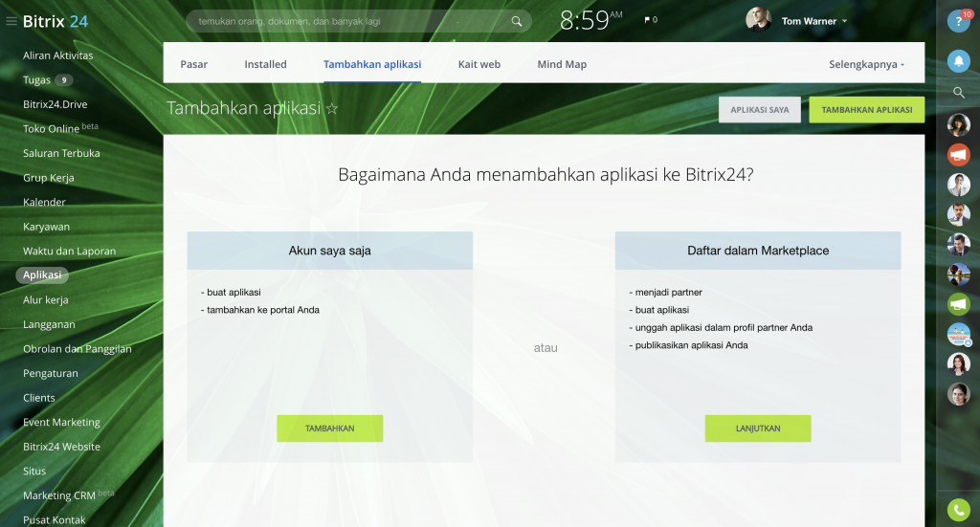Image resolution: width=980 pixels, height=527 pixels.
Task: Open Tugas in the left sidebar
Action: (x=37, y=80)
